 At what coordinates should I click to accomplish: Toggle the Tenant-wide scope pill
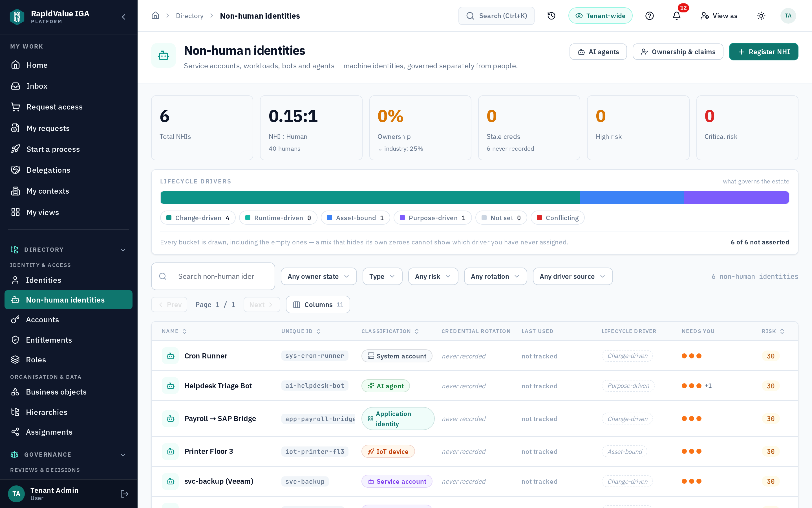[600, 16]
